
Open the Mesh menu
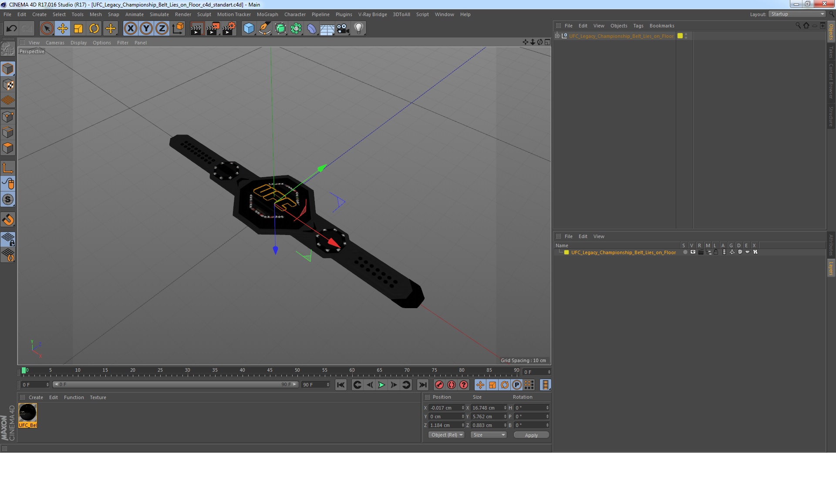pyautogui.click(x=95, y=14)
